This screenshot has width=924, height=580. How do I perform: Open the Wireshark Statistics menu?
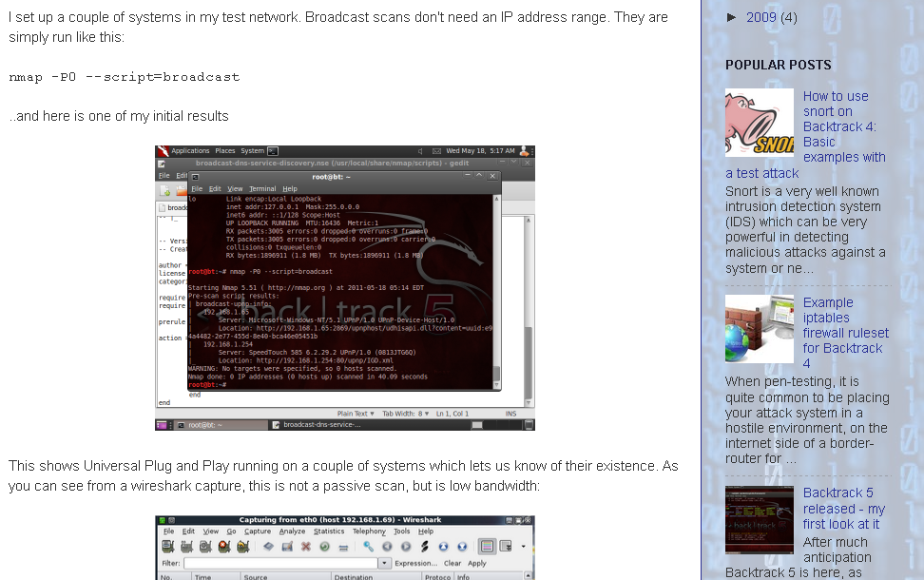pyautogui.click(x=329, y=532)
